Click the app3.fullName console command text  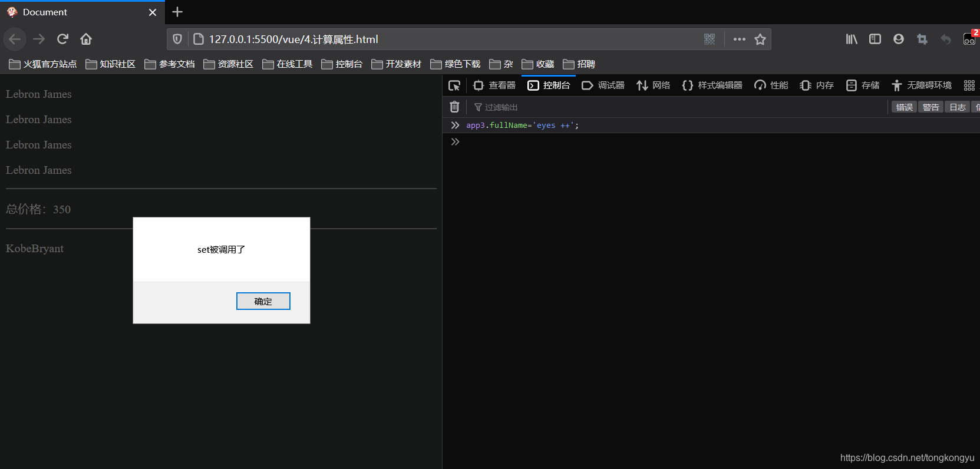point(522,125)
